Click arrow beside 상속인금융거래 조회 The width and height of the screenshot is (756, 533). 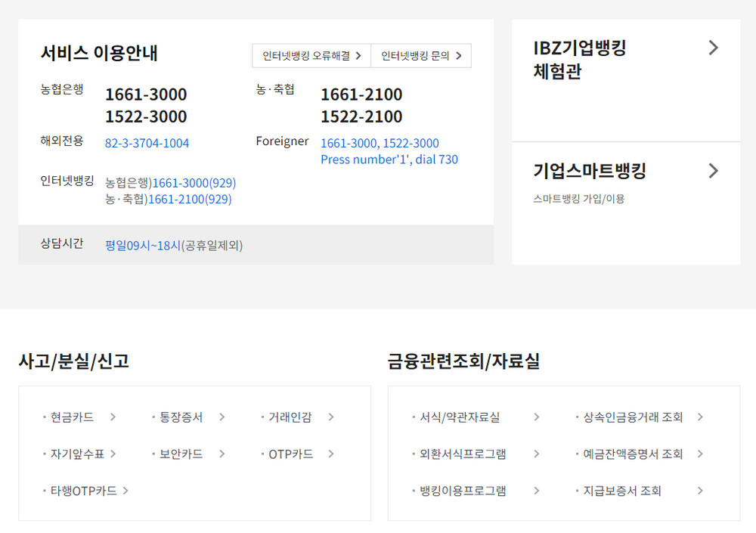(x=700, y=417)
